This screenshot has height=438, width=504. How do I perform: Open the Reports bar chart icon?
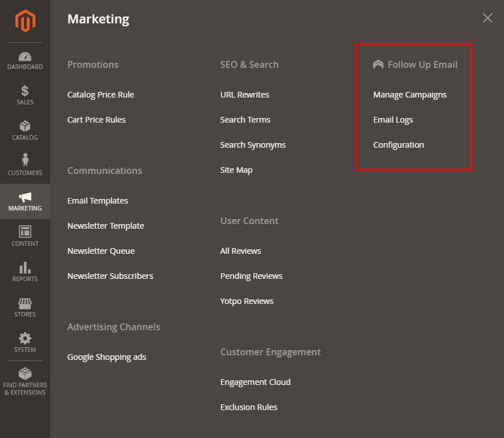25,267
